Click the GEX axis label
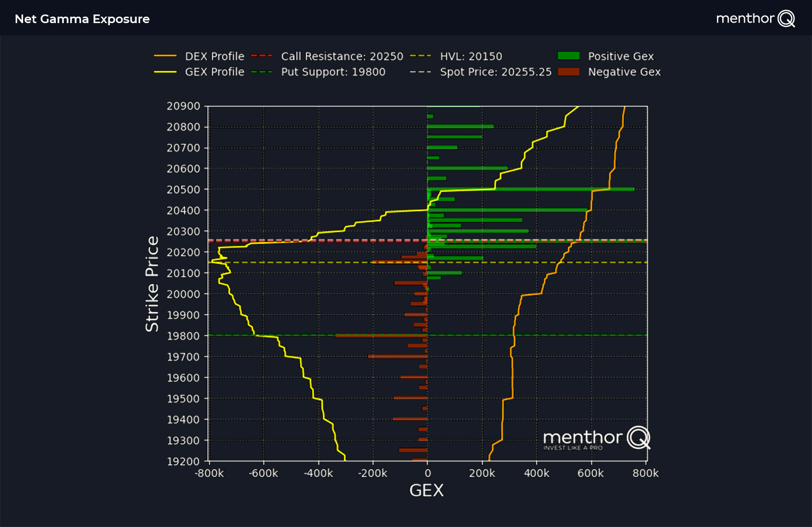The width and height of the screenshot is (812, 527). [426, 490]
